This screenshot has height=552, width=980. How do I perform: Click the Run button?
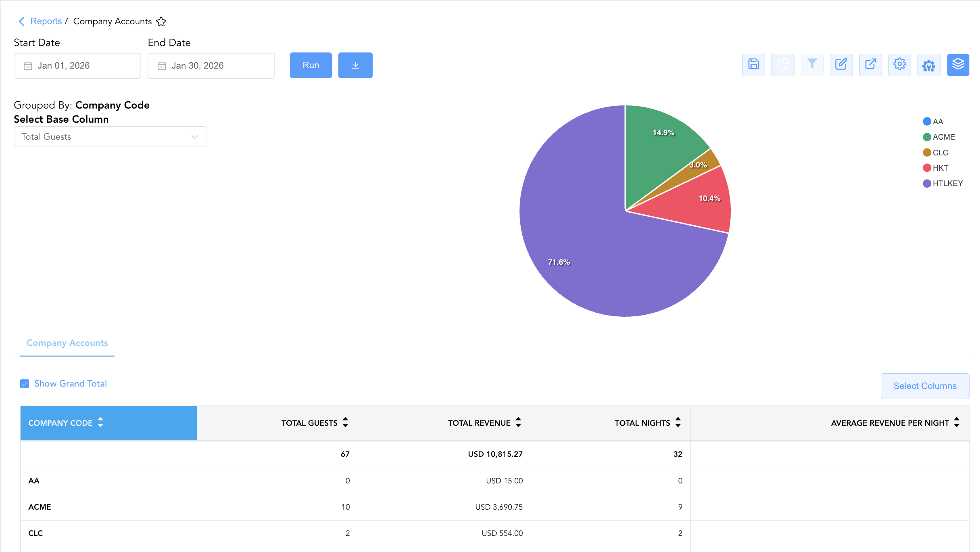coord(311,65)
